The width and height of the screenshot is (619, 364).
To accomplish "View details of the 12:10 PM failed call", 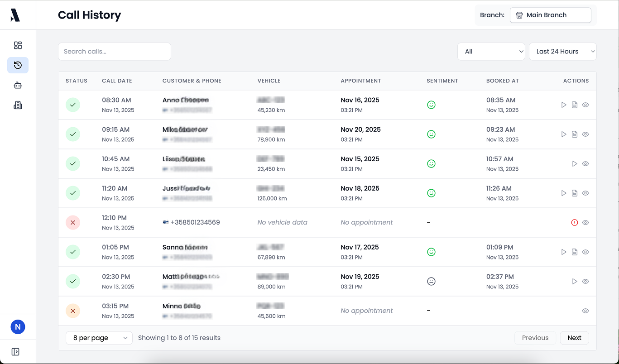I will [585, 222].
